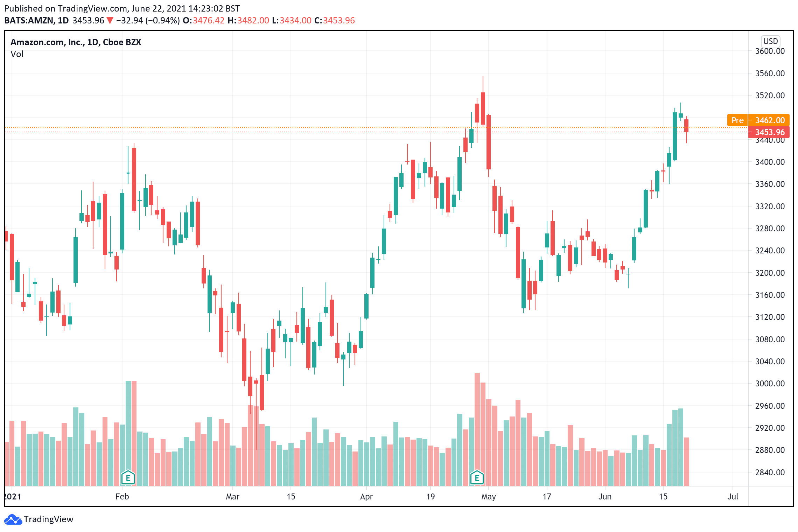
Task: Click the 2960.00 price axis label
Action: pyautogui.click(x=770, y=406)
